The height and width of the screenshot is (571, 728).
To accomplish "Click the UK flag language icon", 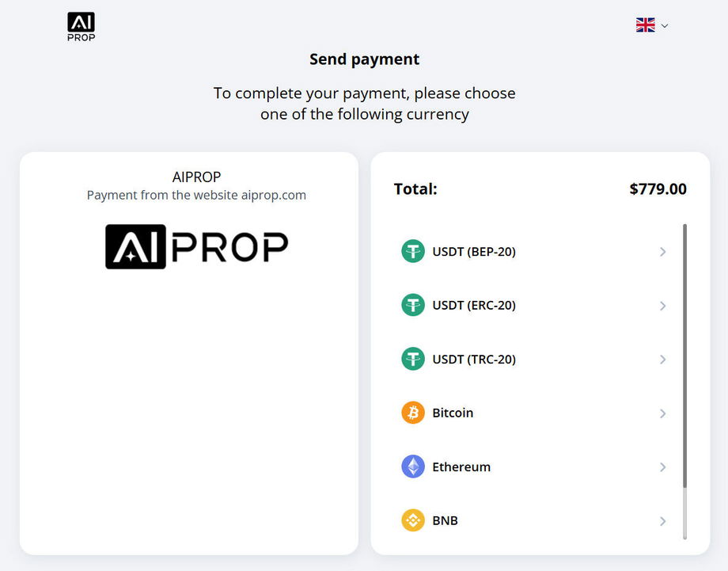I will [645, 25].
